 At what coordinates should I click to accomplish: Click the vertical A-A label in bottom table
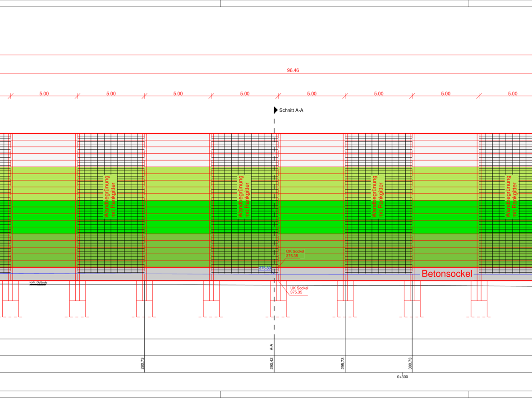(271, 347)
